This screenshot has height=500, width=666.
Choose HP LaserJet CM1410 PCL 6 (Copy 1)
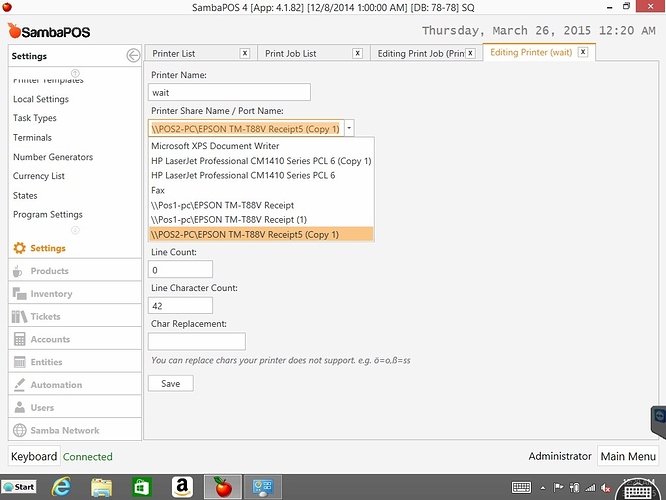click(261, 161)
